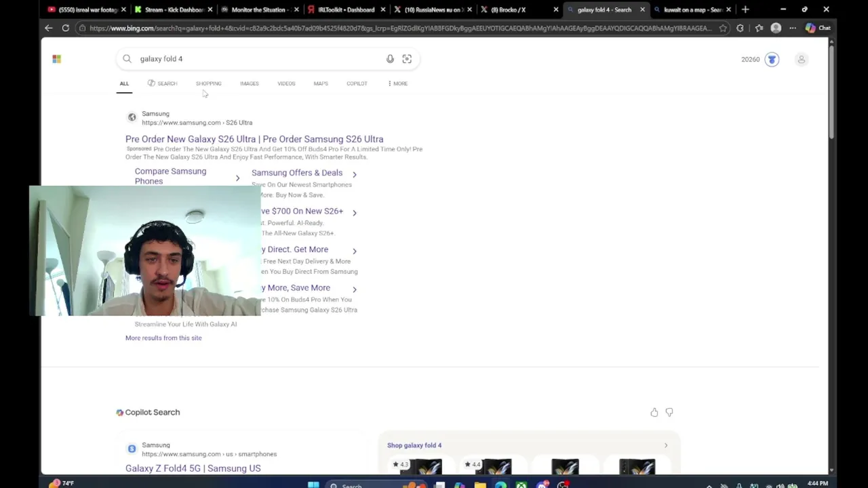Open Microsoft Rewards medal icon
The width and height of the screenshot is (868, 488).
pyautogui.click(x=772, y=59)
